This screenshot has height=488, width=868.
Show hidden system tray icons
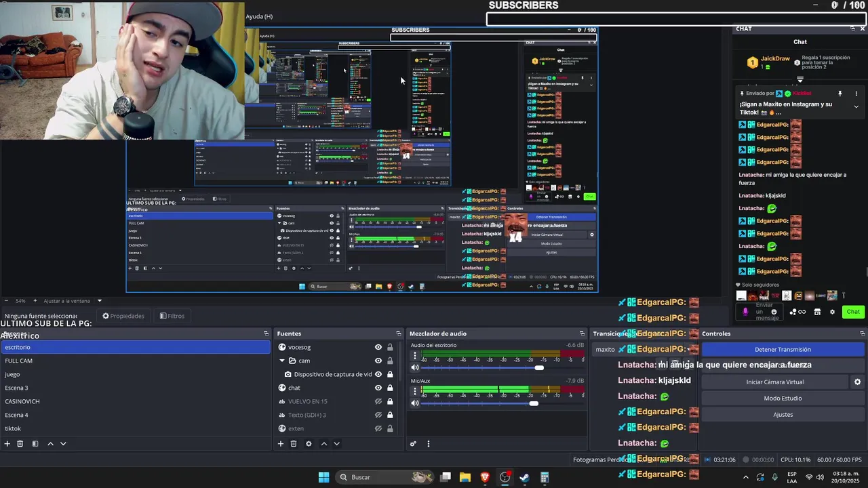click(746, 477)
